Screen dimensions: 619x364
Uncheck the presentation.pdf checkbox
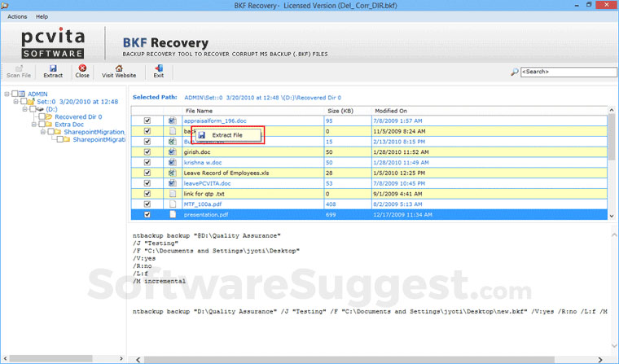(147, 215)
